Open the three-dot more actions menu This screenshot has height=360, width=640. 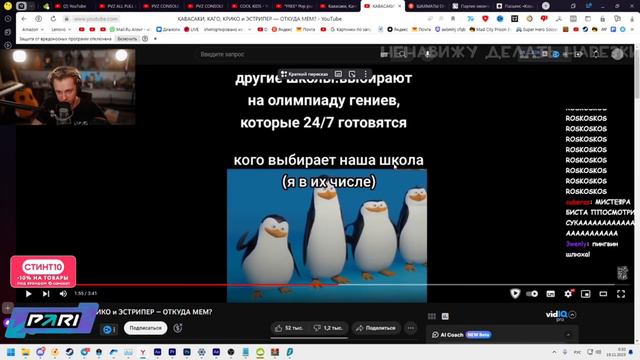(411, 328)
